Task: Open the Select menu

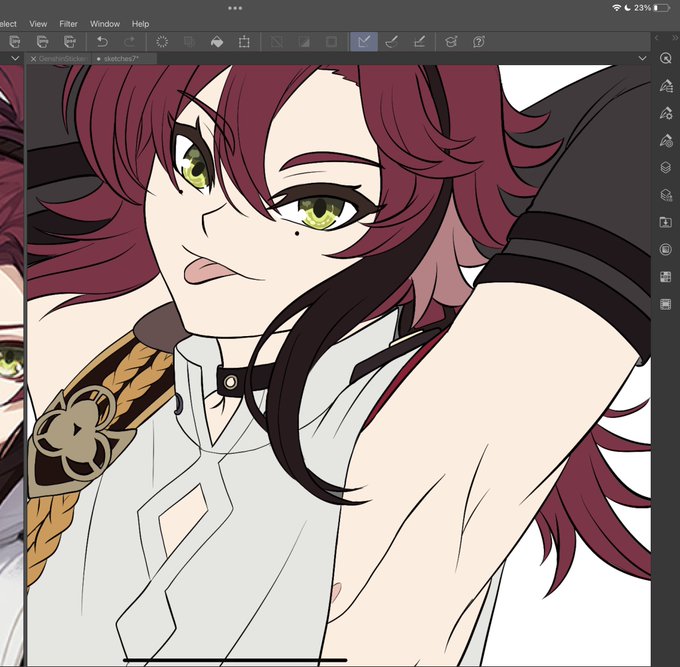Action: (8, 24)
